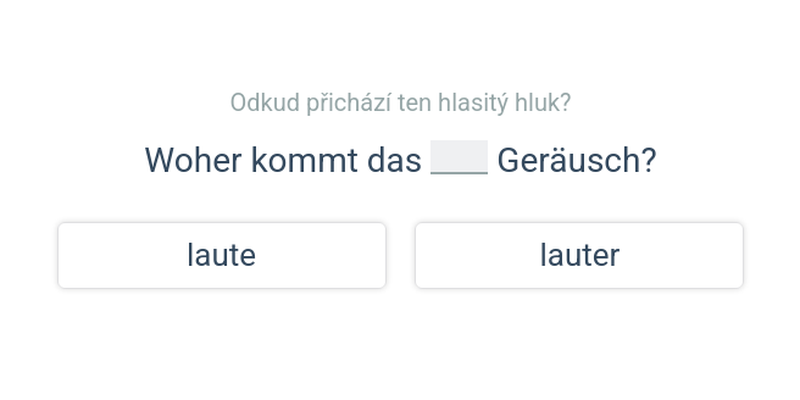Click the gray translation hint text
This screenshot has width=800, height=400.
[400, 102]
